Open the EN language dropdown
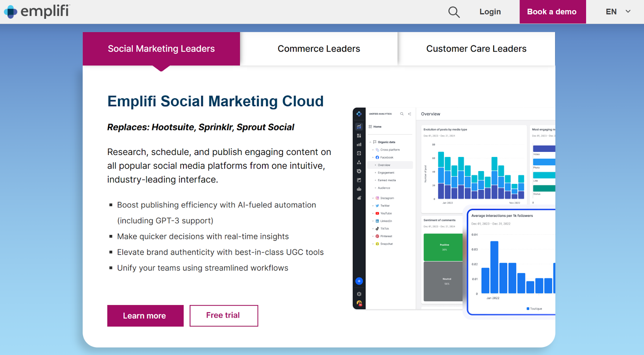 coord(618,12)
